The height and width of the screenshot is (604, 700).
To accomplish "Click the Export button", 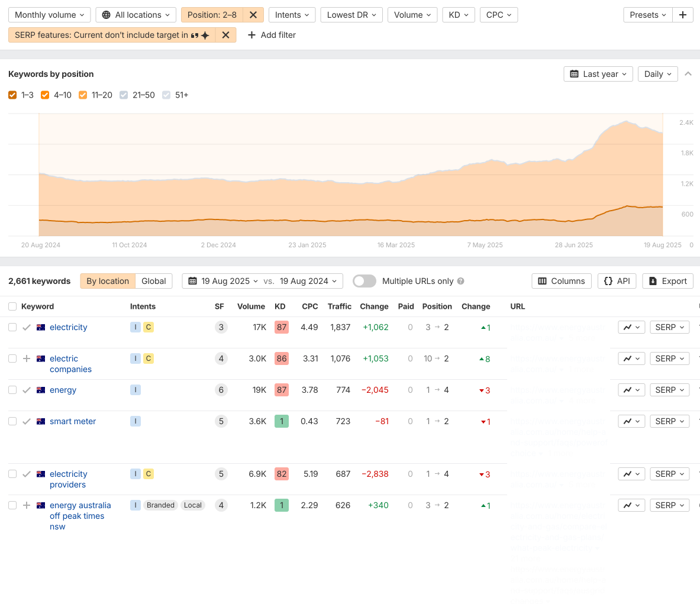I will (x=668, y=281).
